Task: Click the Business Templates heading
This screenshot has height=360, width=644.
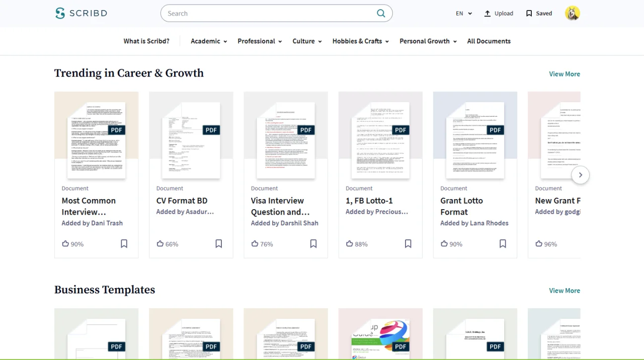Action: 105,290
